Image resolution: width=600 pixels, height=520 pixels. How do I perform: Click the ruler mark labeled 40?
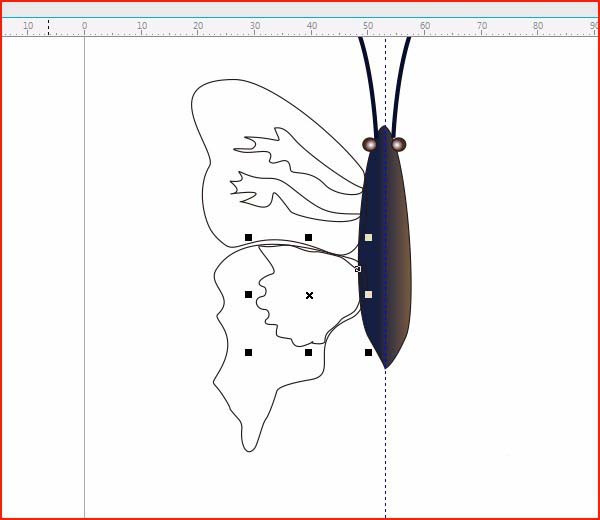(x=311, y=26)
